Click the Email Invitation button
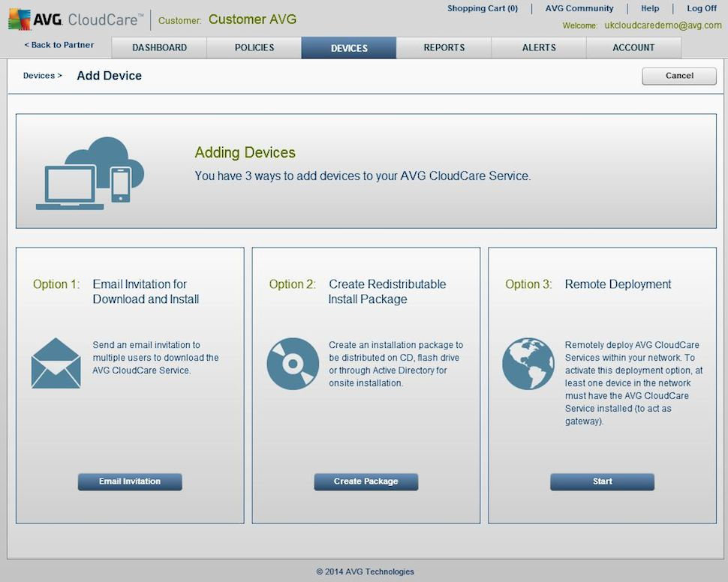728x582 pixels. (130, 481)
